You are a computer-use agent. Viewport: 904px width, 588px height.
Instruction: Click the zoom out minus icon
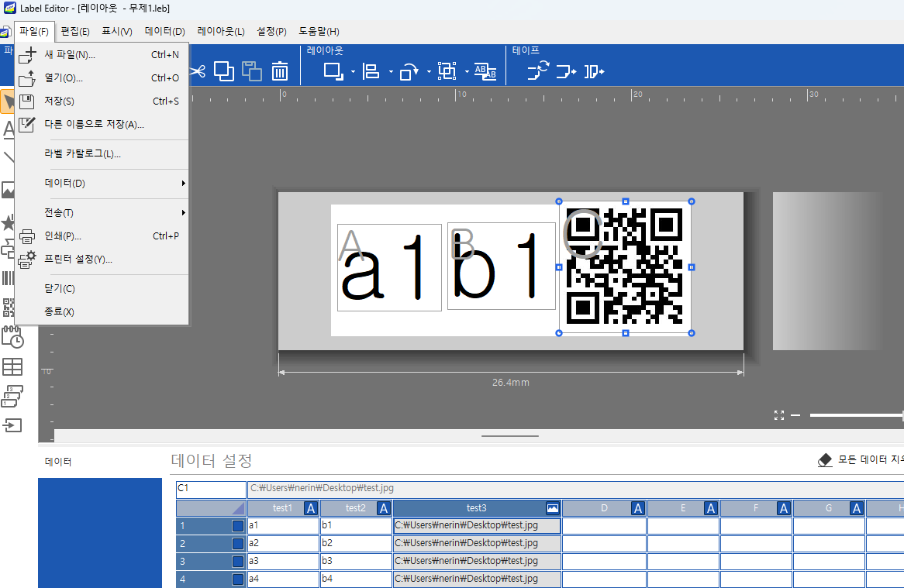(x=795, y=415)
